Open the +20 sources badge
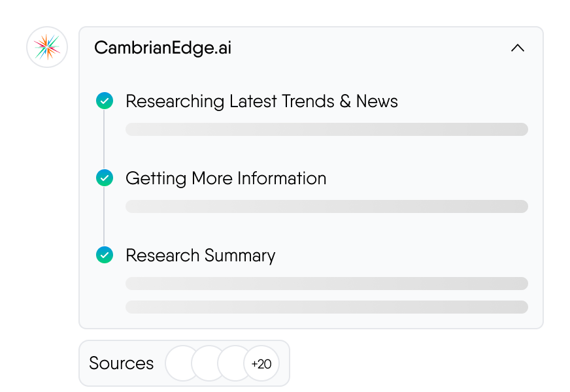 (x=261, y=363)
